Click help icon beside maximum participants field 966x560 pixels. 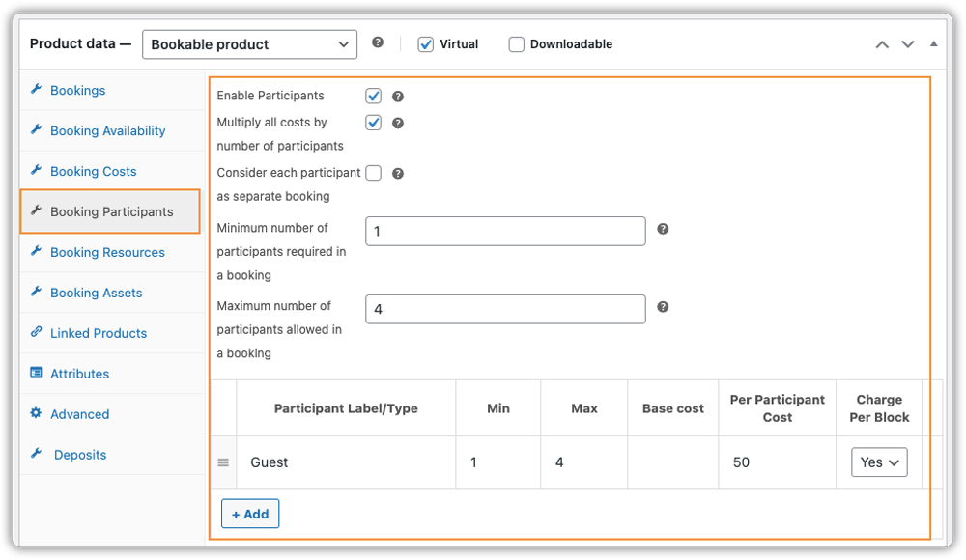663,307
